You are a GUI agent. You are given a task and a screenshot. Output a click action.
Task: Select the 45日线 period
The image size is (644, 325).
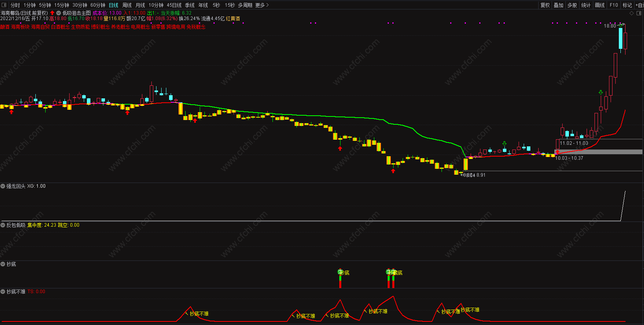[174, 5]
